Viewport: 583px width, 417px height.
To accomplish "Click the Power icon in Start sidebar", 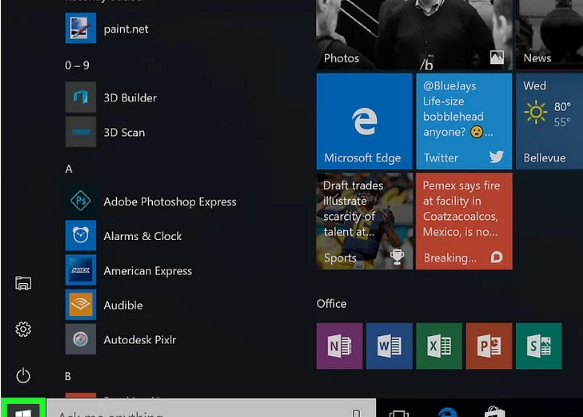I will click(x=23, y=375).
